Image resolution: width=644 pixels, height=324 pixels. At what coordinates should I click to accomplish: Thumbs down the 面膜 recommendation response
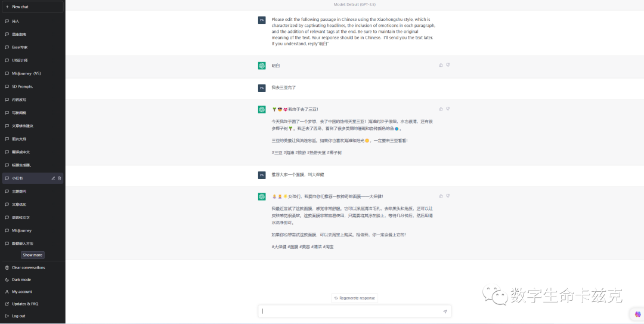point(448,196)
